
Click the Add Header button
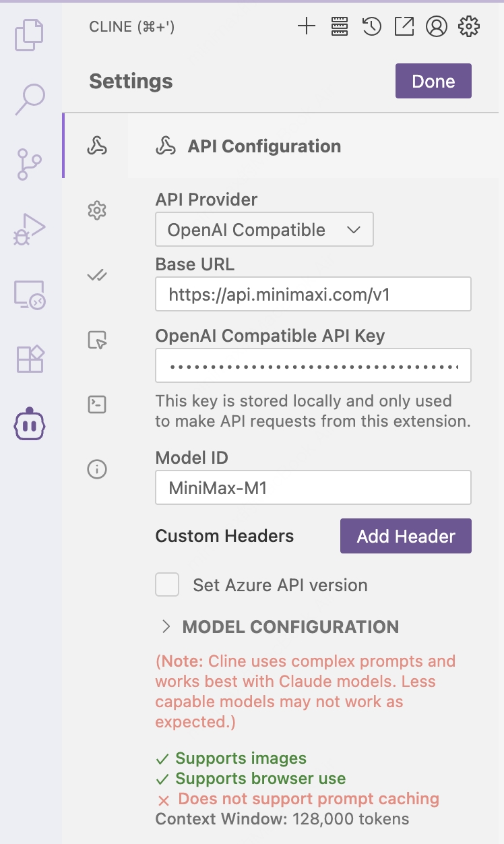point(406,536)
